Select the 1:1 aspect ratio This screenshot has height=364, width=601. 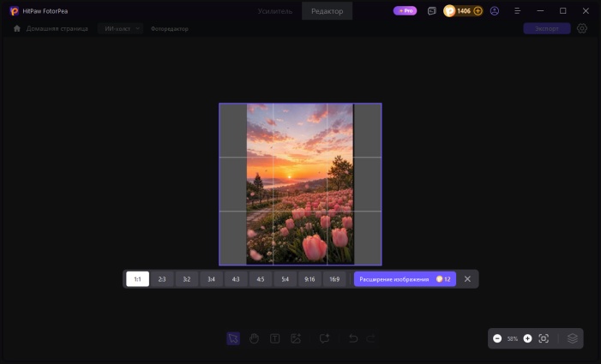click(x=137, y=279)
